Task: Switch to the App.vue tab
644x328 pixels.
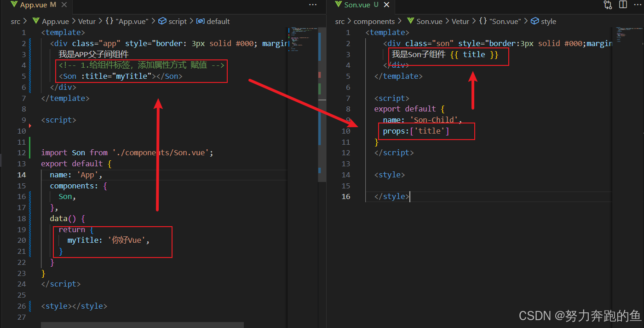Action: (x=34, y=5)
